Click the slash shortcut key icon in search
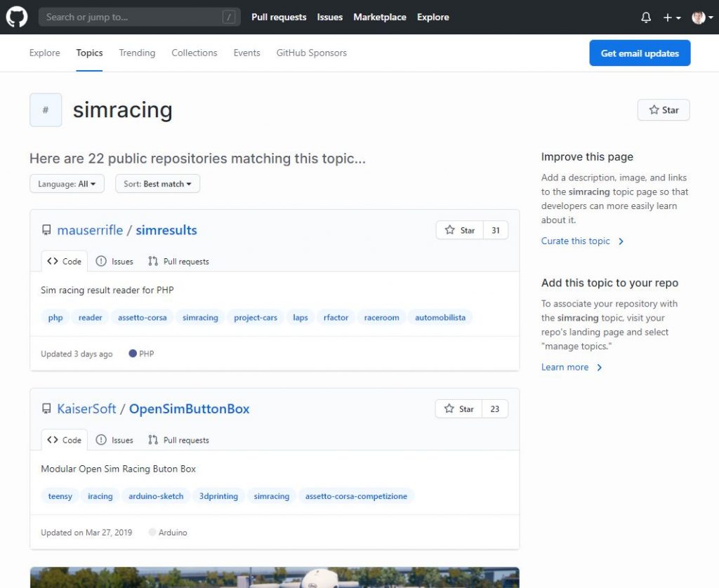The height and width of the screenshot is (588, 719). coord(228,17)
